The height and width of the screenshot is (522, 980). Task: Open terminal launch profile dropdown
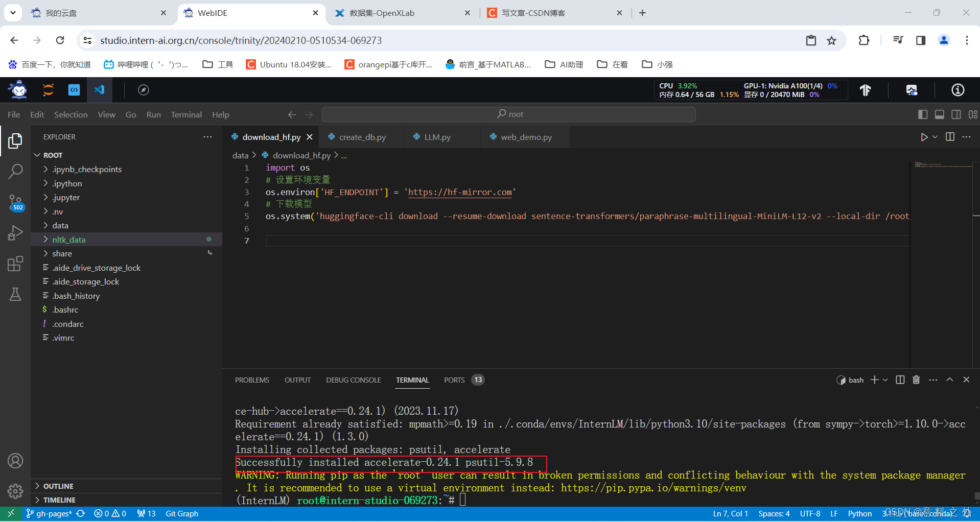[x=885, y=379]
